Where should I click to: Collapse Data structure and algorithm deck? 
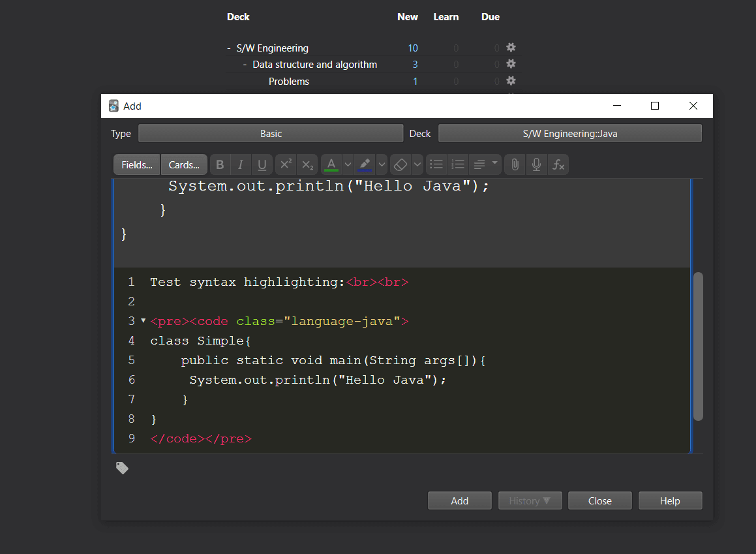(x=245, y=65)
